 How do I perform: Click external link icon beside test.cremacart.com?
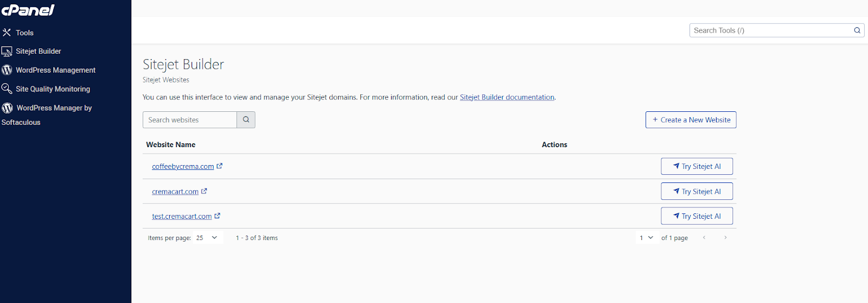click(218, 216)
